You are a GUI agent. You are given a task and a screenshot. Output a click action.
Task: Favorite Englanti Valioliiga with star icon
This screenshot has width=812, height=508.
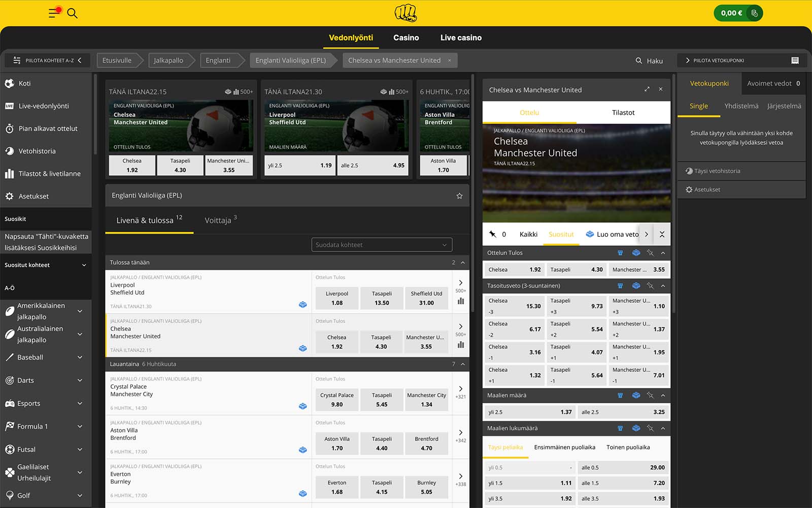pyautogui.click(x=459, y=196)
